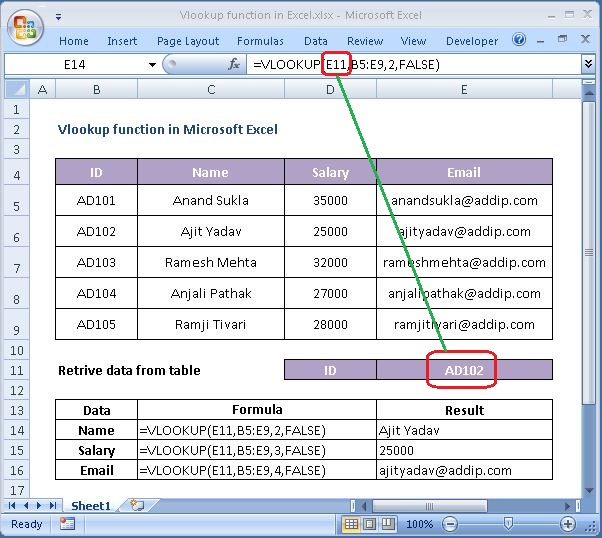Go to previous sheet tab arrow
Viewport: 602px width, 538px height.
point(26,505)
